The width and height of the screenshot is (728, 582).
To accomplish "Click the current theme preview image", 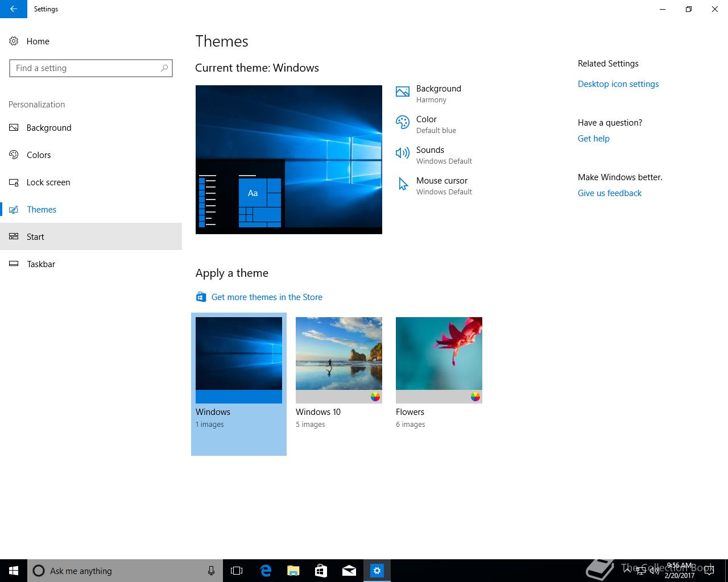I will (x=289, y=160).
